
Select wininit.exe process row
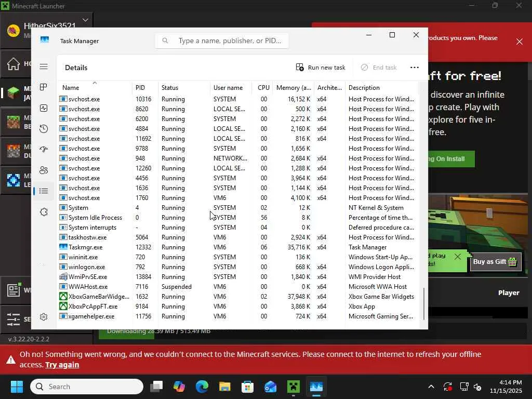coord(238,257)
